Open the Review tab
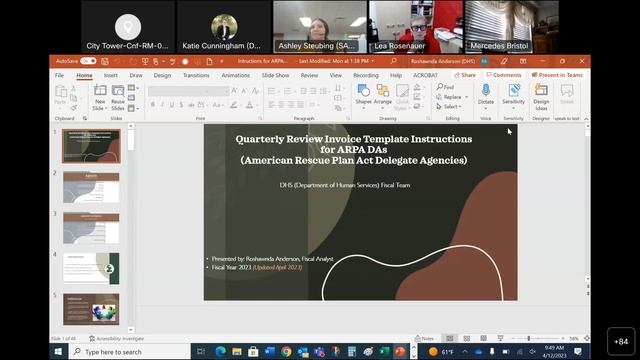 click(x=309, y=76)
